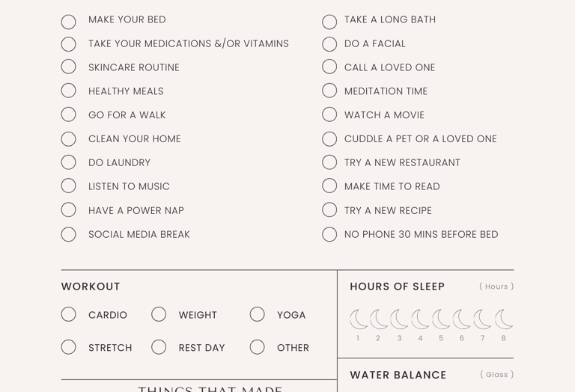Check the Try A New Recipe circle
The image size is (575, 392).
[329, 210]
